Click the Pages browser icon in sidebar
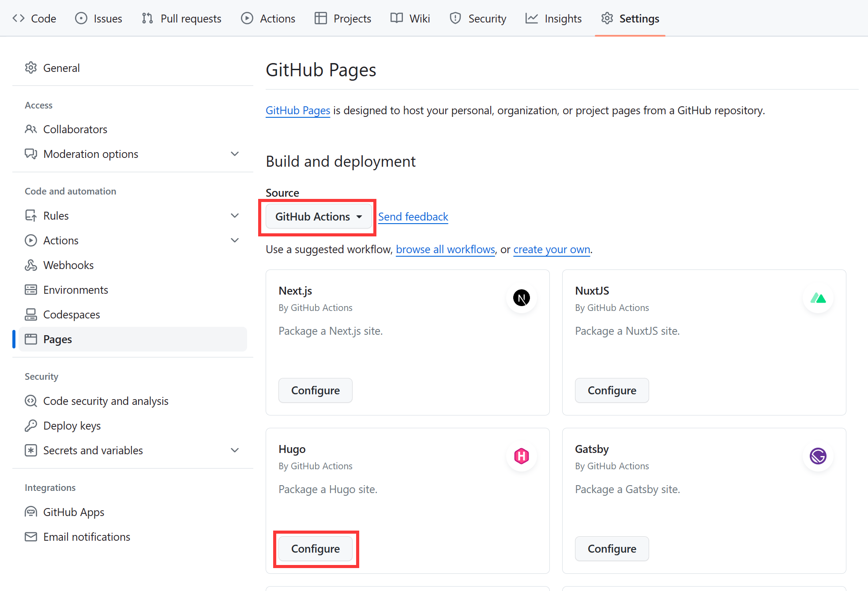The width and height of the screenshot is (868, 591). (x=31, y=339)
